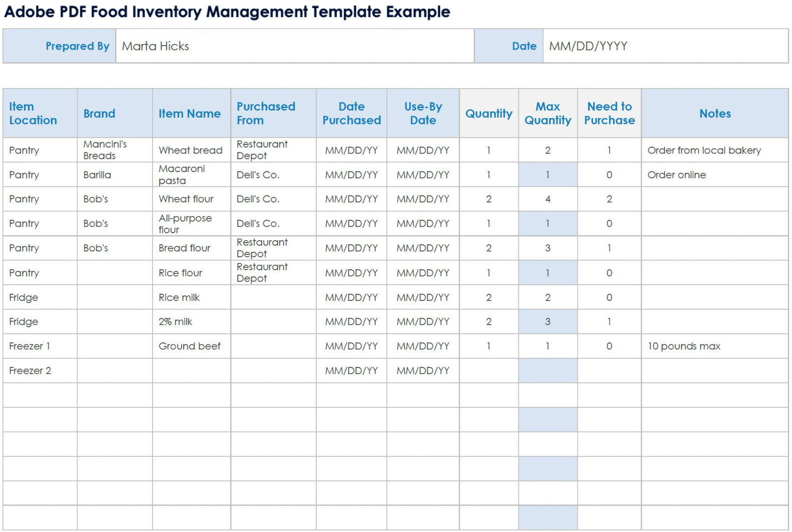Click the Need to Purchase column header

pos(609,114)
